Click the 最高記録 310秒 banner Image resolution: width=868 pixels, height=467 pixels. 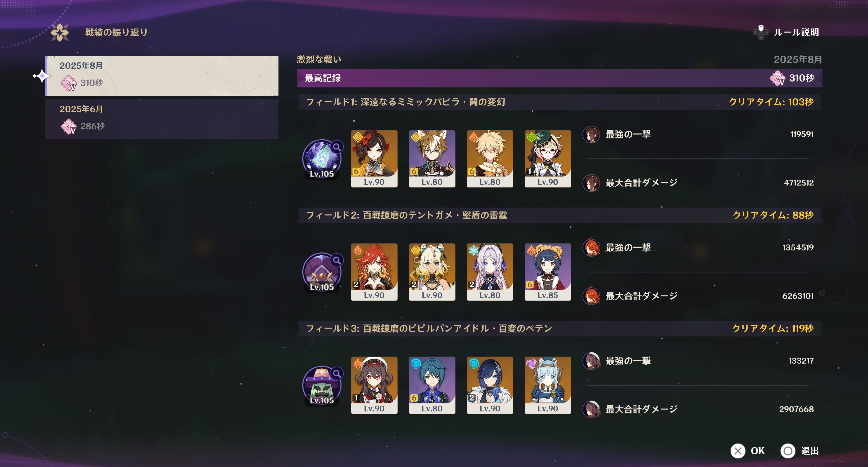[x=559, y=78]
